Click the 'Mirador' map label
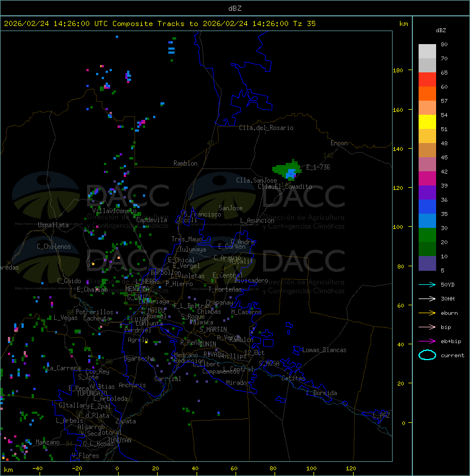This screenshot has width=470, height=476. tap(238, 383)
